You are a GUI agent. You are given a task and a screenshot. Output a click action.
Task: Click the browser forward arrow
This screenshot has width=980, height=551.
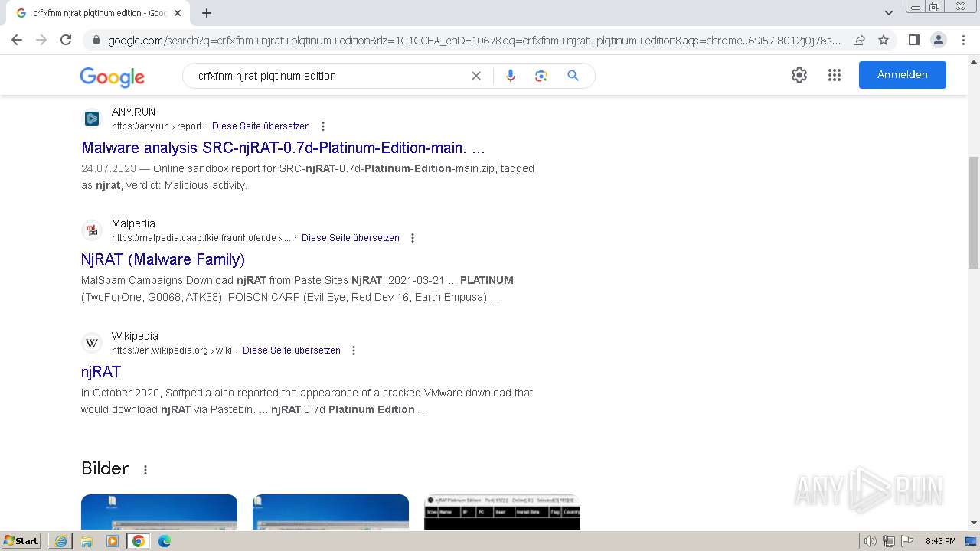(41, 40)
